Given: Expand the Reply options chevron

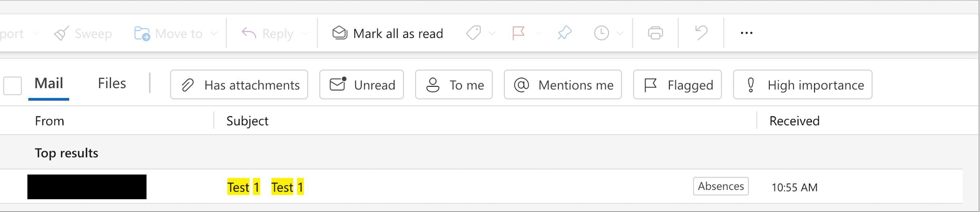Looking at the screenshot, I should (x=306, y=34).
